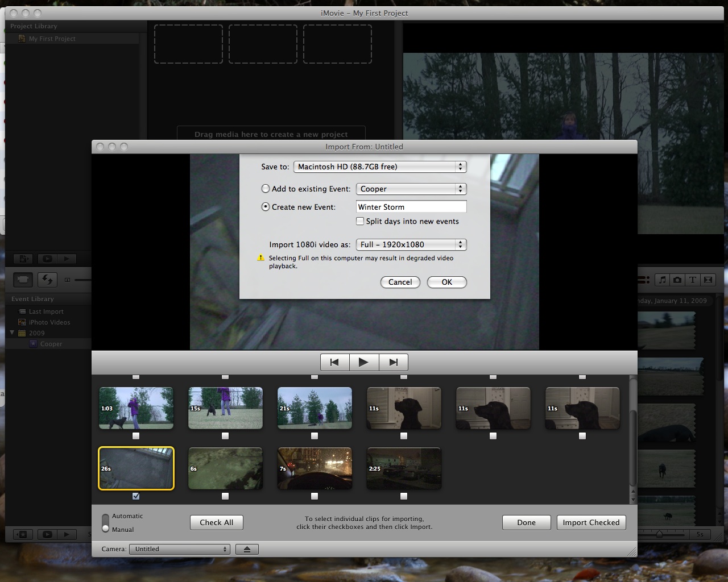Click the project library list toggle icon

pos(23,259)
